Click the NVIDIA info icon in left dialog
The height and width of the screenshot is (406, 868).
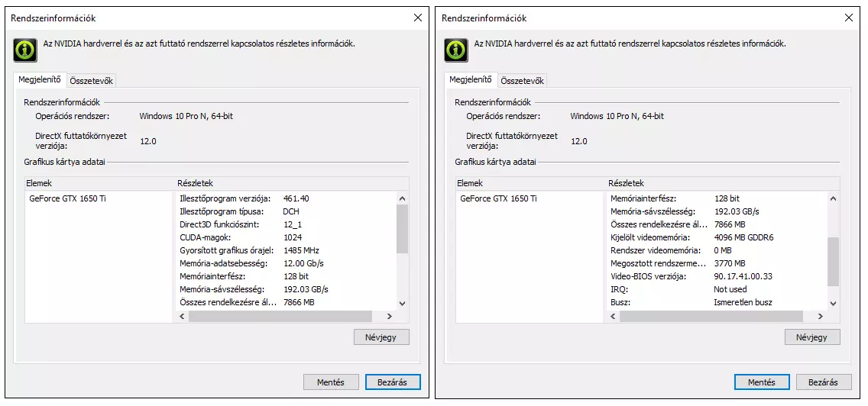pos(25,50)
